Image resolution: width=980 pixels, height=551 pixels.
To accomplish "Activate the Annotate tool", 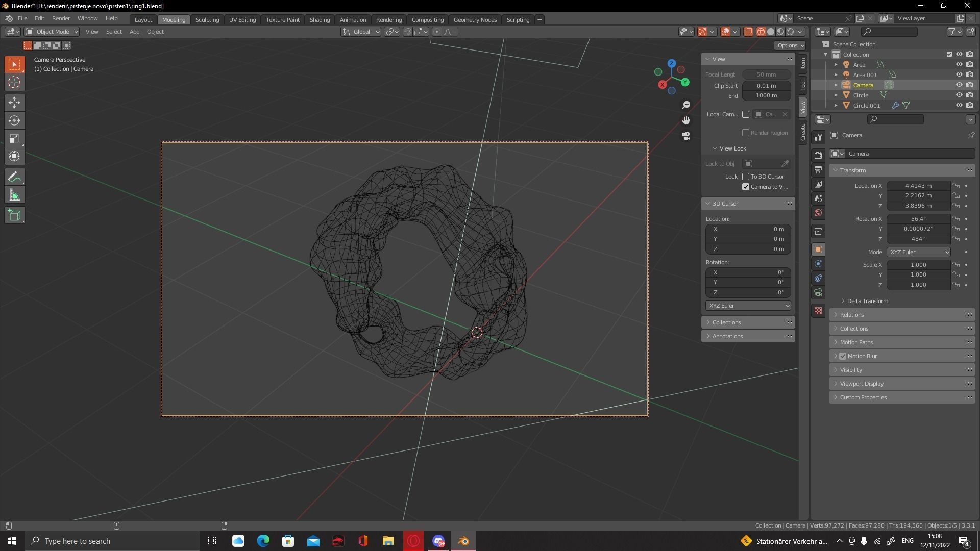I will pyautogui.click(x=14, y=177).
